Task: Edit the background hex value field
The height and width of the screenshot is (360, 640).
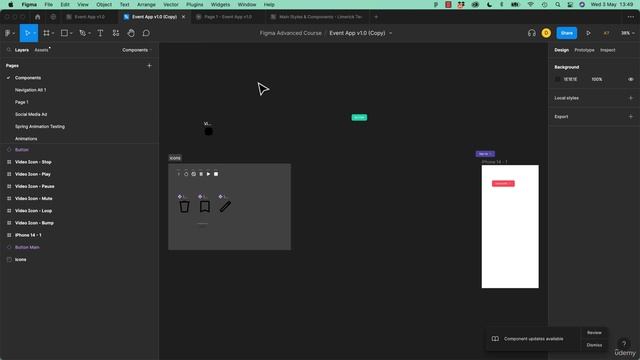Action: (x=570, y=79)
